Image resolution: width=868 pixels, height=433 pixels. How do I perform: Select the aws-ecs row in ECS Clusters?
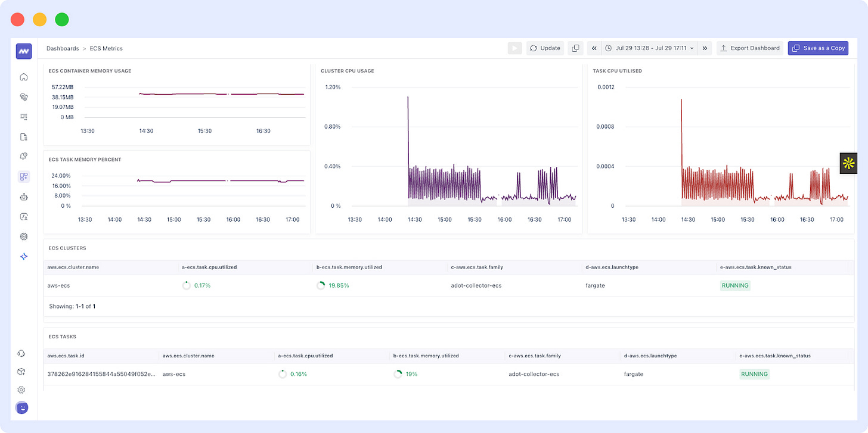[448, 285]
